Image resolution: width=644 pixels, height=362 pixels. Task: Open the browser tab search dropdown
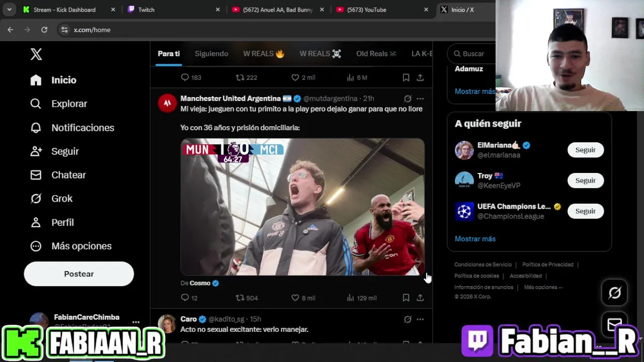tap(9, 10)
